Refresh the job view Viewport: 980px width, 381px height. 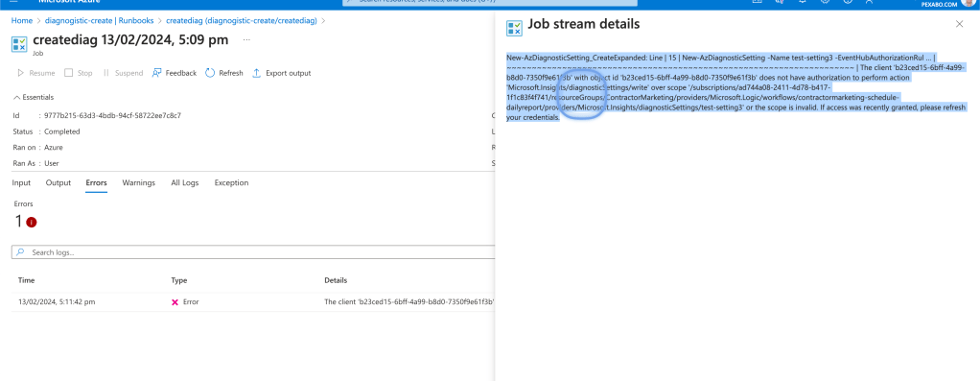click(223, 73)
